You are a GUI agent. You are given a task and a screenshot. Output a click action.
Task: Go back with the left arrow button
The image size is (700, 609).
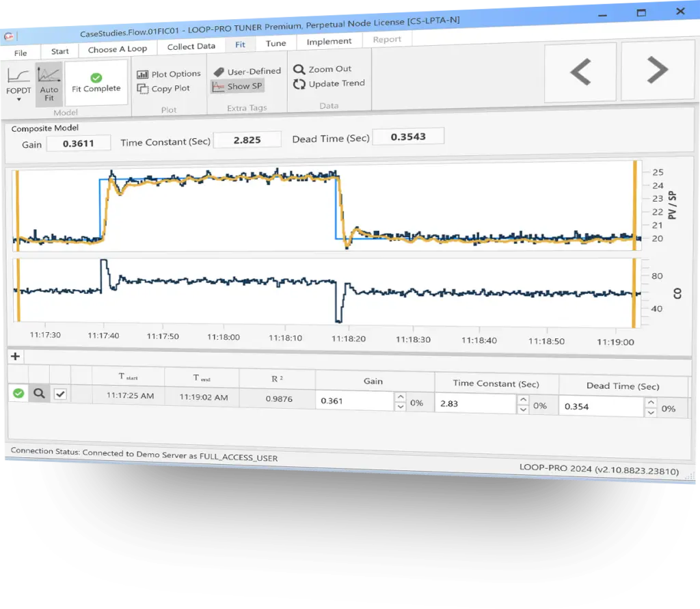(x=580, y=72)
